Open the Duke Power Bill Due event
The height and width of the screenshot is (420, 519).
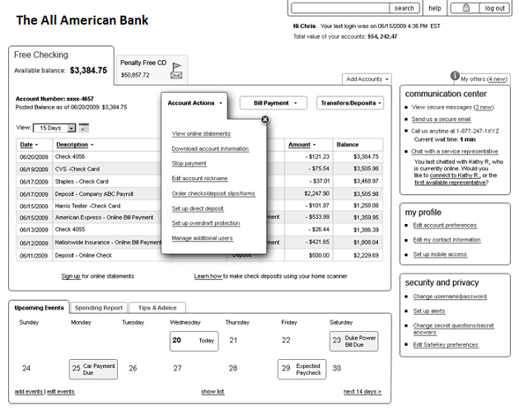coord(353,341)
